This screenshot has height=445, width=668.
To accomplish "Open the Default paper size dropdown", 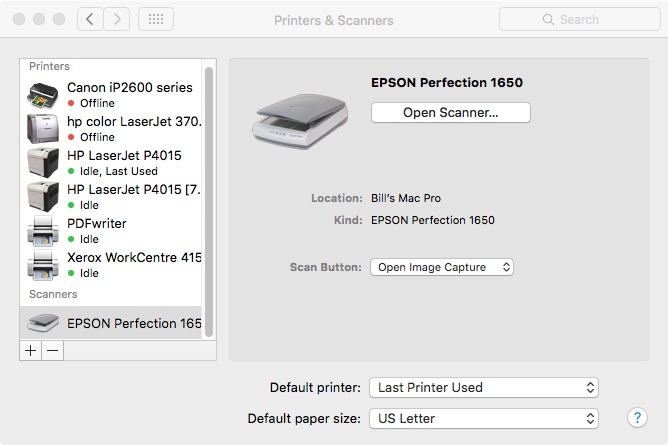I will tap(484, 419).
